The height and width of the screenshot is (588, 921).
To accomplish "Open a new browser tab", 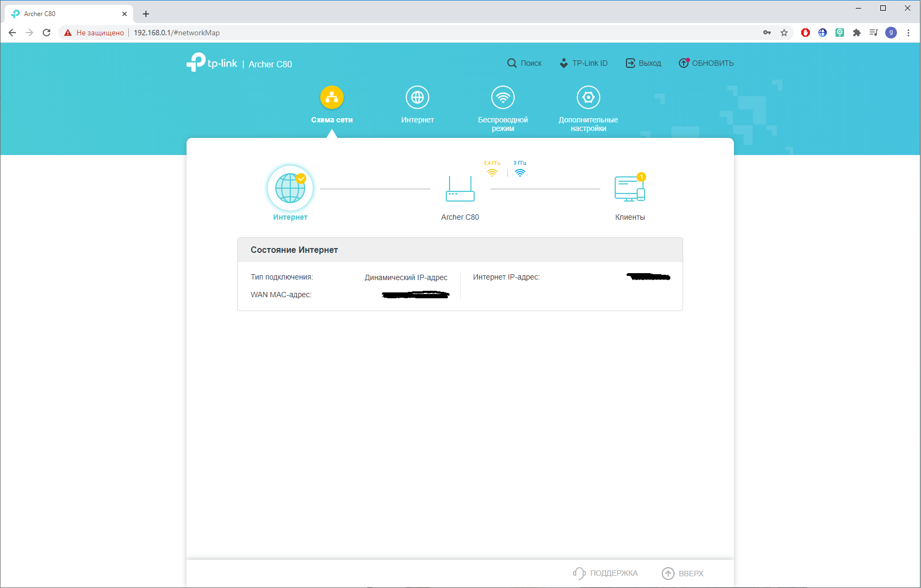I will (146, 14).
